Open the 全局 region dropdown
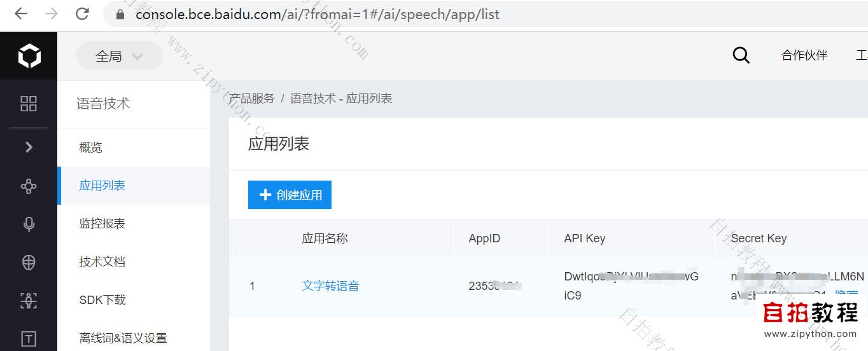Image resolution: width=868 pixels, height=351 pixels. click(x=119, y=56)
